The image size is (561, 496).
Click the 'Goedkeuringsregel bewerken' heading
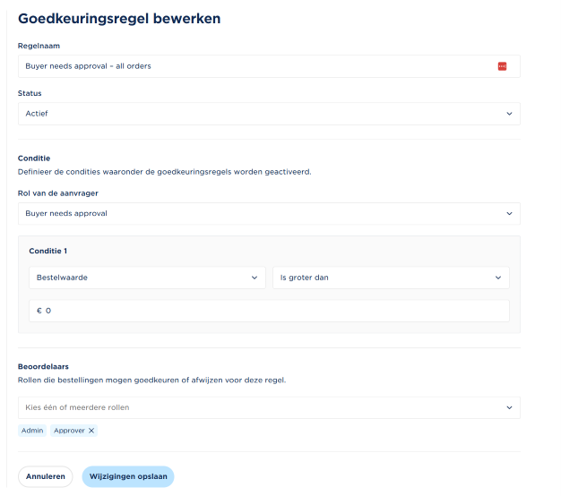click(119, 19)
